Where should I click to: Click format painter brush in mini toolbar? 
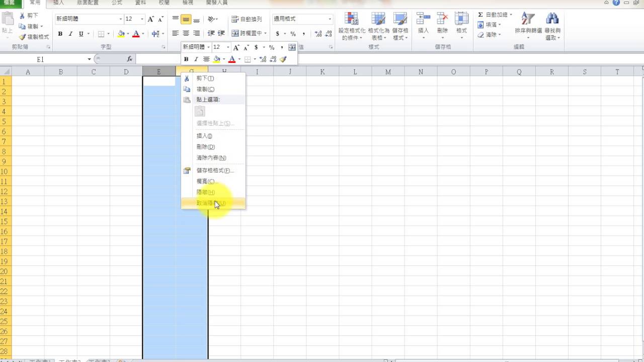283,59
